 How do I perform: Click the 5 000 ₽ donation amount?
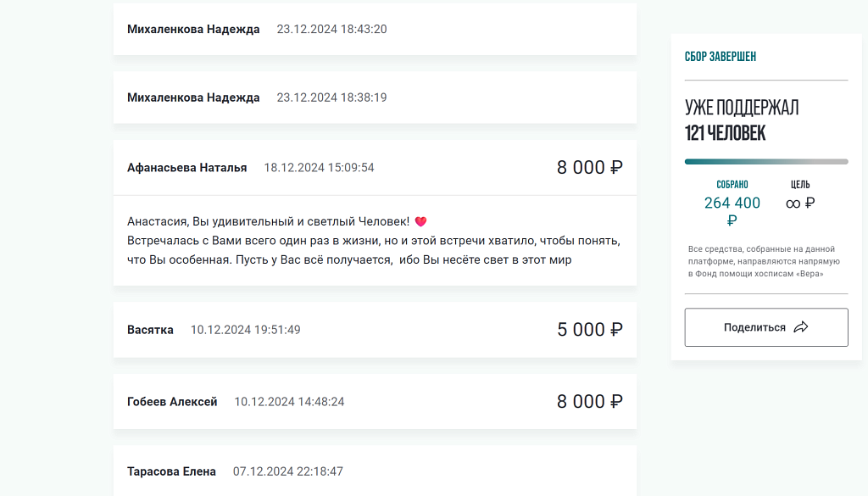coord(590,329)
